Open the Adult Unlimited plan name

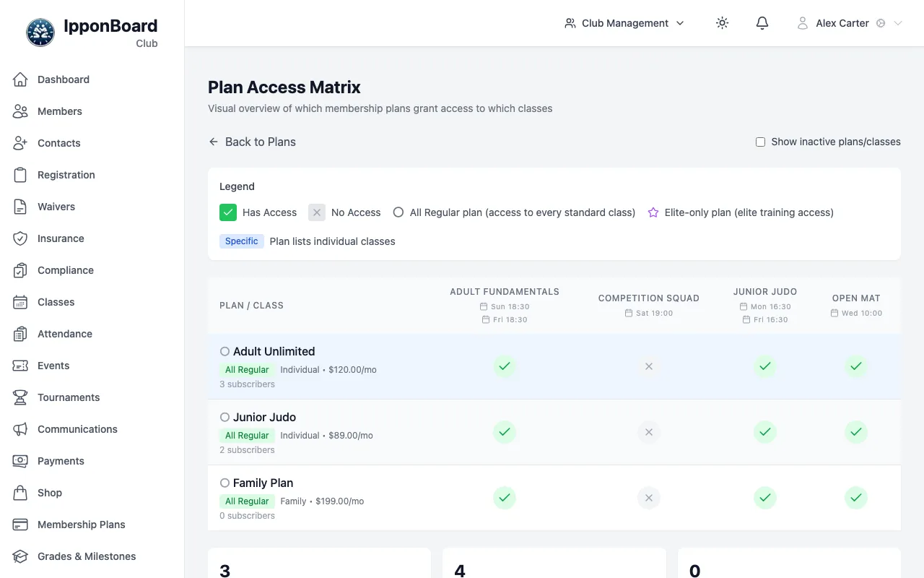[274, 351]
